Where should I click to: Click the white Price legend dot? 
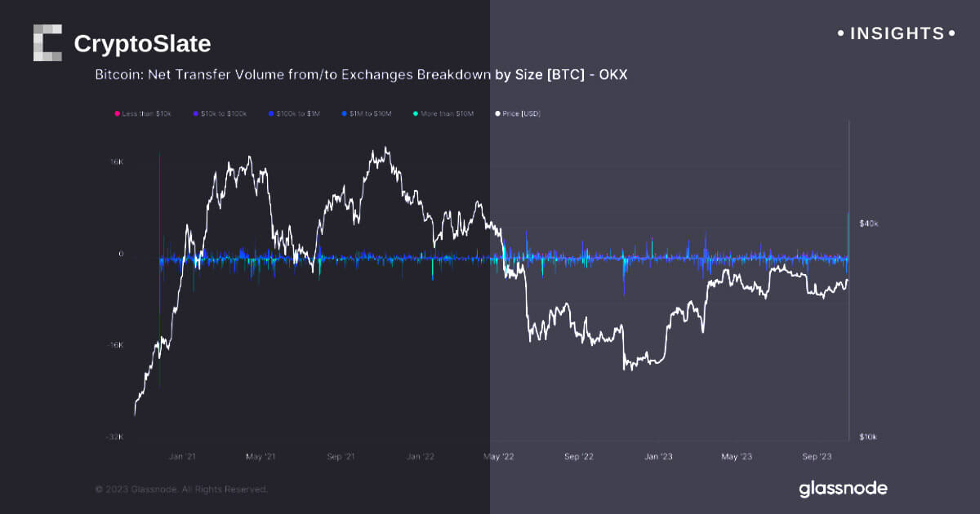(498, 113)
